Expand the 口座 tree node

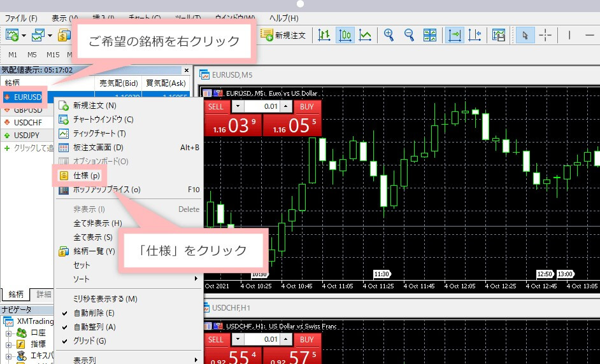pos(8,333)
